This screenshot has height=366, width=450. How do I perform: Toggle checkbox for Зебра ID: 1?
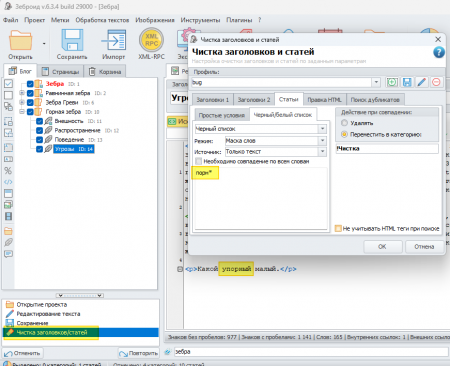click(x=30, y=84)
